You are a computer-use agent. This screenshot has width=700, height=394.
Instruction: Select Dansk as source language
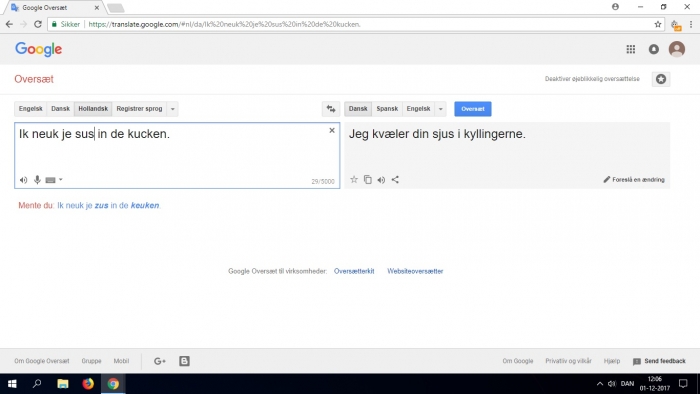[x=60, y=108]
